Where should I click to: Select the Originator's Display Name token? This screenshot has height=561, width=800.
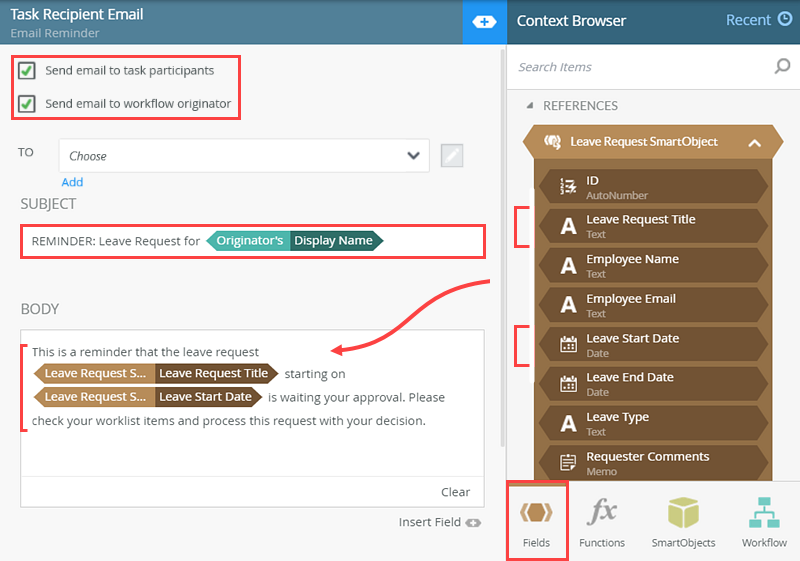[294, 241]
